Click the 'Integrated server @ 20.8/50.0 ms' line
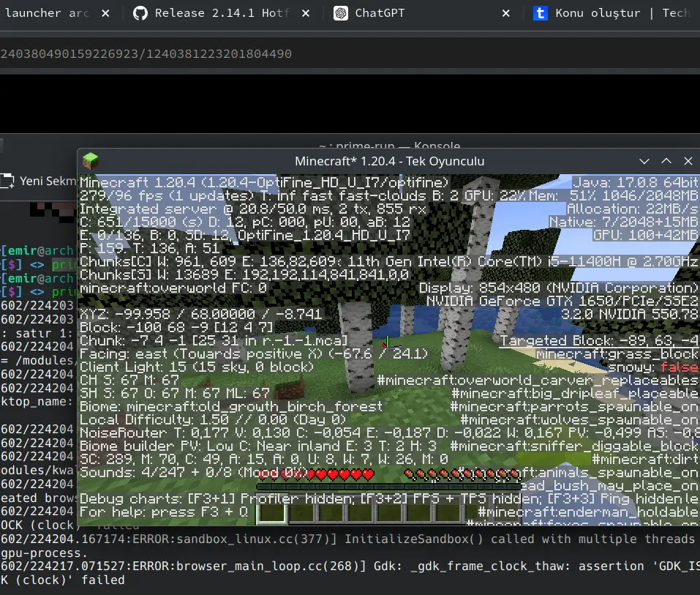Image resolution: width=700 pixels, height=595 pixels. (253, 209)
